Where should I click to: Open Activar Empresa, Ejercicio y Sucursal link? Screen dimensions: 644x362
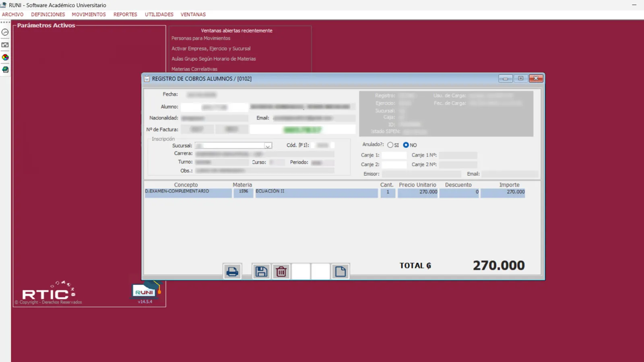click(x=211, y=48)
